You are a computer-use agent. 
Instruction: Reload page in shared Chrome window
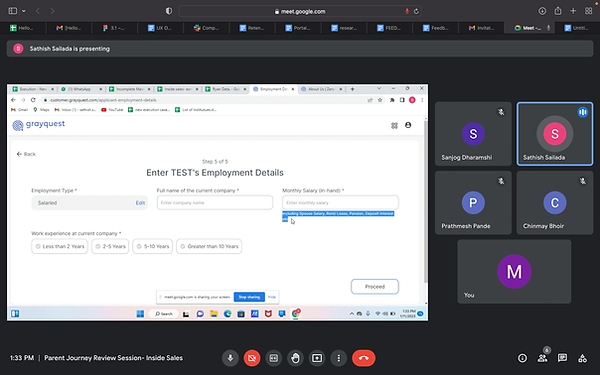tap(33, 100)
